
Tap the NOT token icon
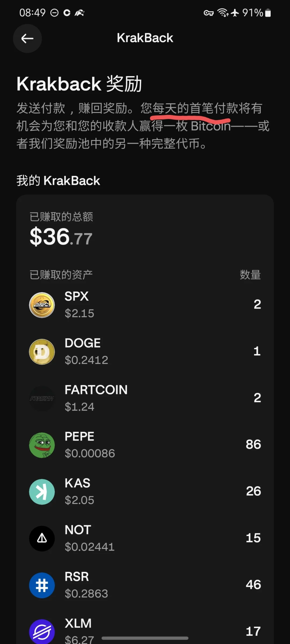pyautogui.click(x=42, y=539)
